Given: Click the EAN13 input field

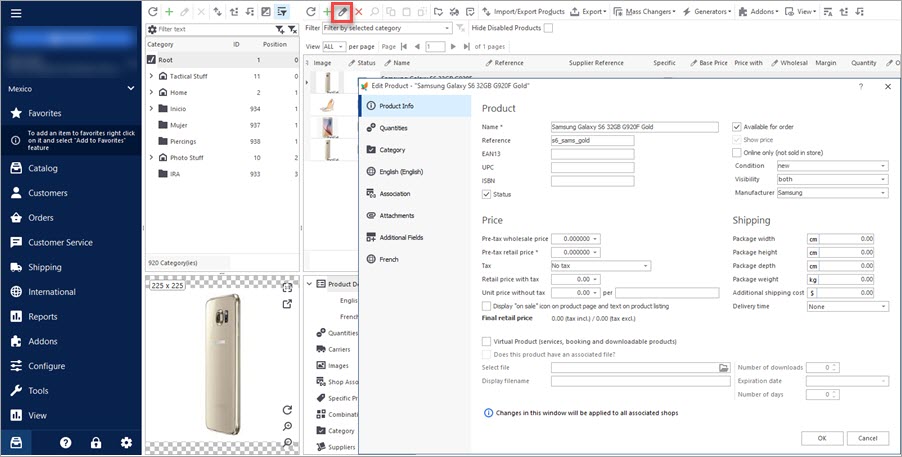Looking at the screenshot, I should point(593,154).
